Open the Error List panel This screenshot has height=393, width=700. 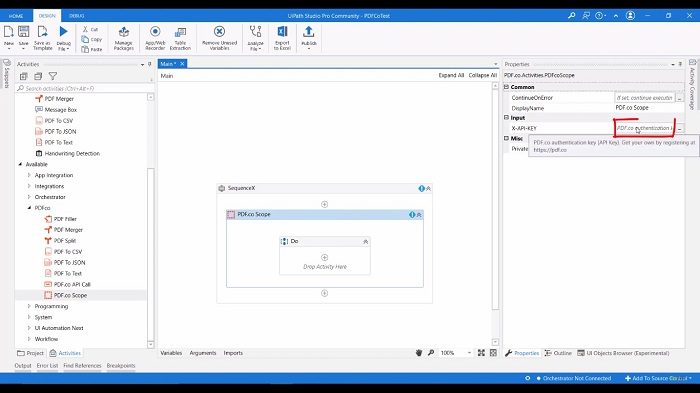pyautogui.click(x=47, y=365)
